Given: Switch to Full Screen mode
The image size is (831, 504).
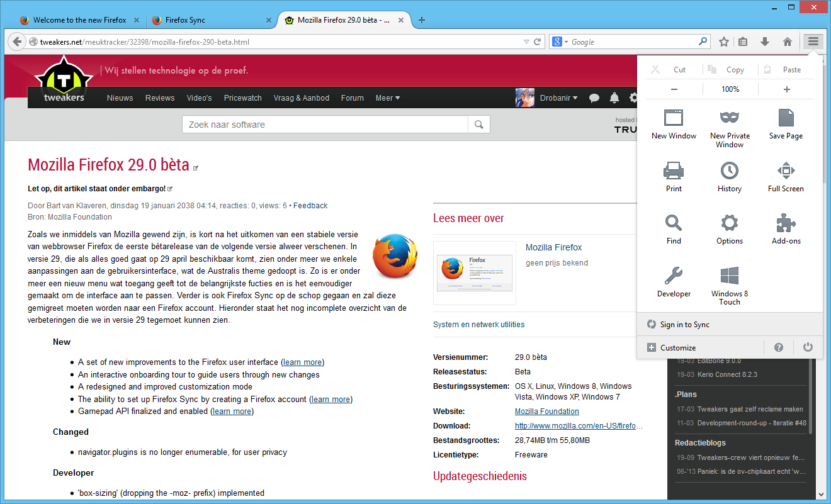Looking at the screenshot, I should [x=786, y=176].
